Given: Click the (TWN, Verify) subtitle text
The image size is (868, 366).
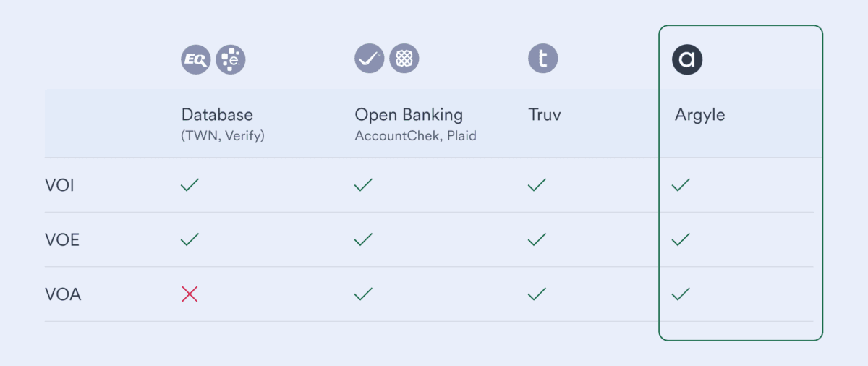Looking at the screenshot, I should coord(223,135).
